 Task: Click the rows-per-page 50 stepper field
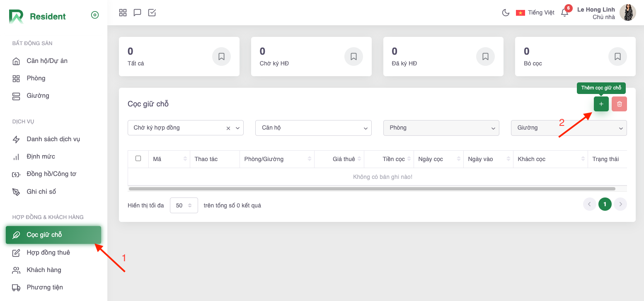[184, 205]
